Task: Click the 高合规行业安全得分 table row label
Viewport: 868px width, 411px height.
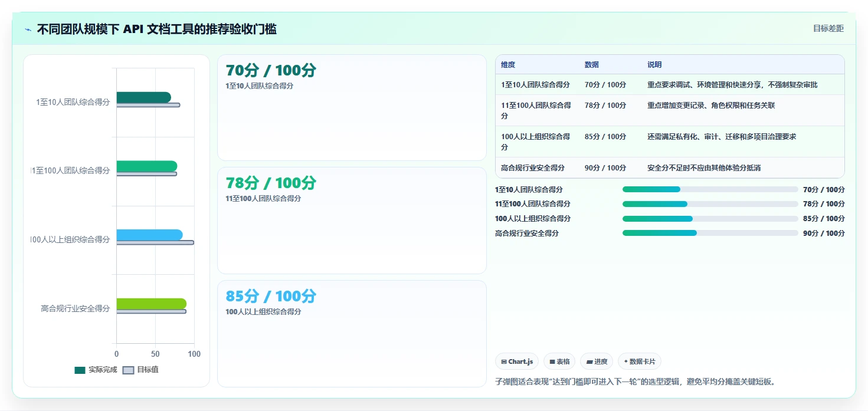Action: 533,168
